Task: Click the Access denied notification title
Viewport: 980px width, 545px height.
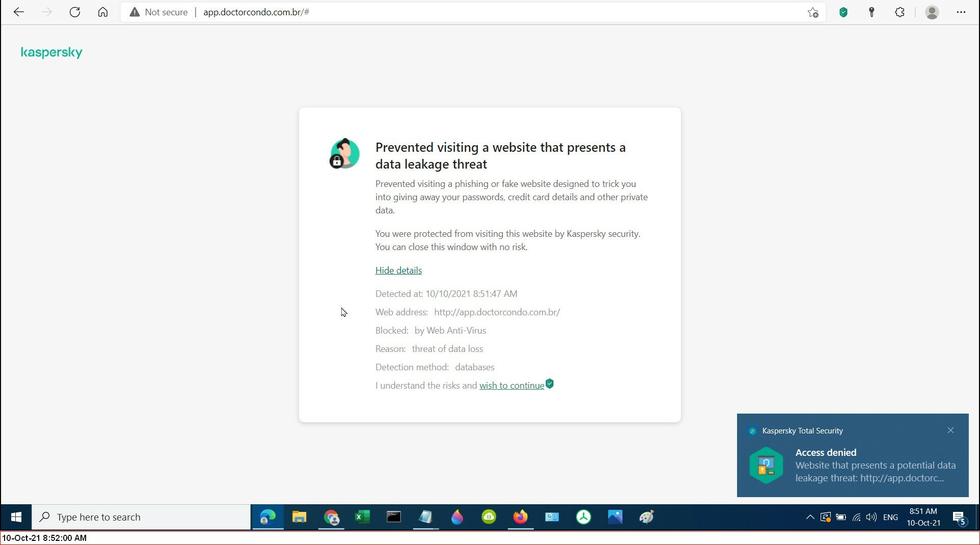Action: click(x=826, y=452)
